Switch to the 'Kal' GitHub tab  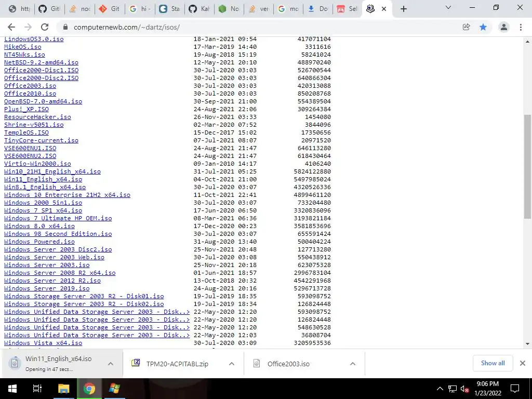[200, 9]
